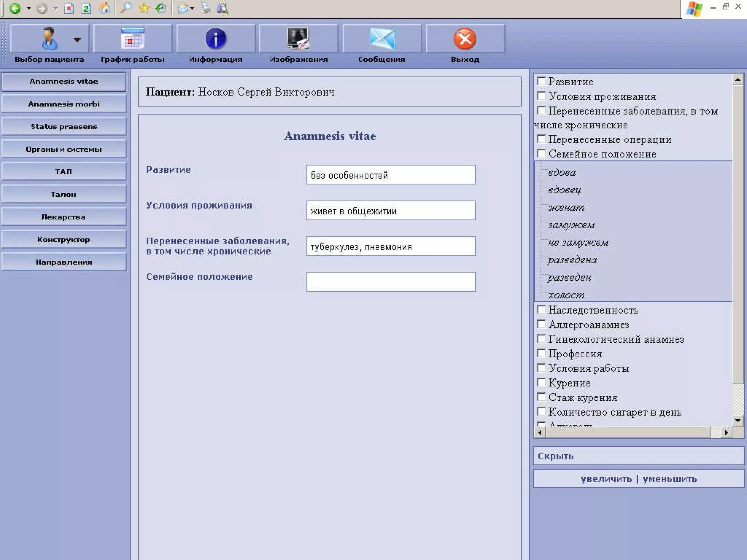The width and height of the screenshot is (747, 560).
Task: Click the Home page icon
Action: point(105,8)
